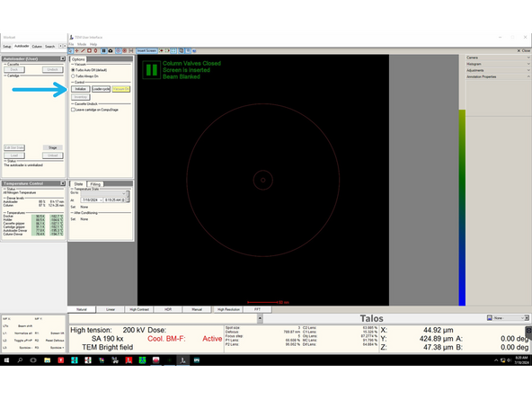Switch to the Filling tab
532x399 pixels.
pos(95,184)
